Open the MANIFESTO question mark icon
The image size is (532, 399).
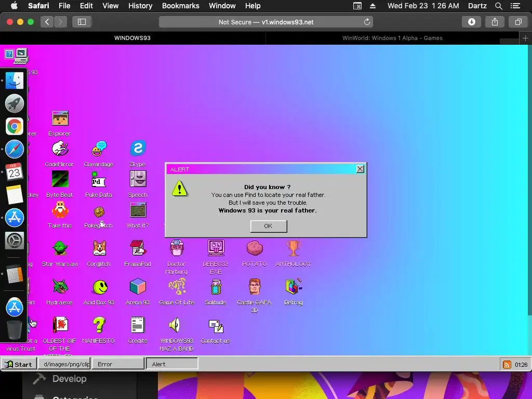coord(99,325)
